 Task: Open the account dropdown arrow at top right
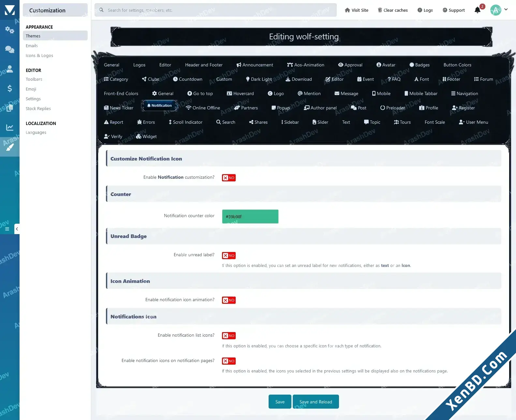(506, 9)
